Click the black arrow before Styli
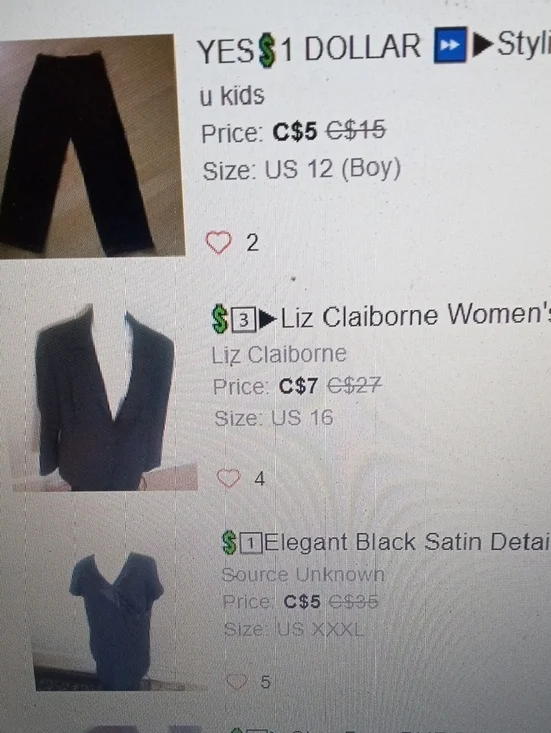The width and height of the screenshot is (551, 733). (483, 44)
